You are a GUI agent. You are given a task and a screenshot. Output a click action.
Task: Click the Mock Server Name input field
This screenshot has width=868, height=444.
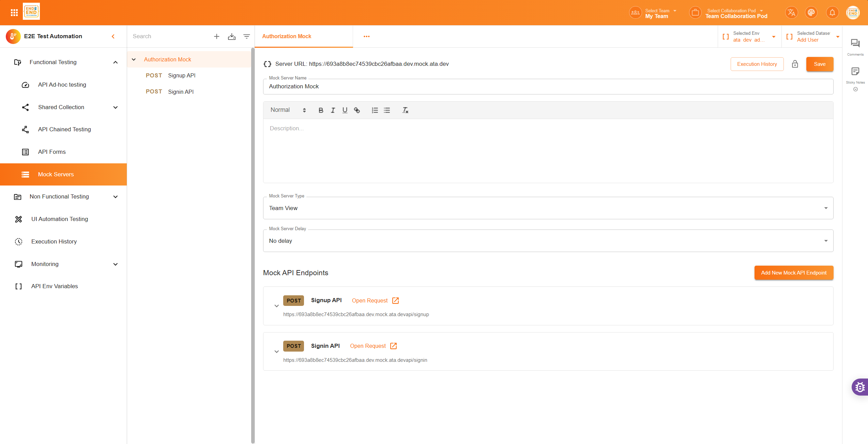[548, 87]
